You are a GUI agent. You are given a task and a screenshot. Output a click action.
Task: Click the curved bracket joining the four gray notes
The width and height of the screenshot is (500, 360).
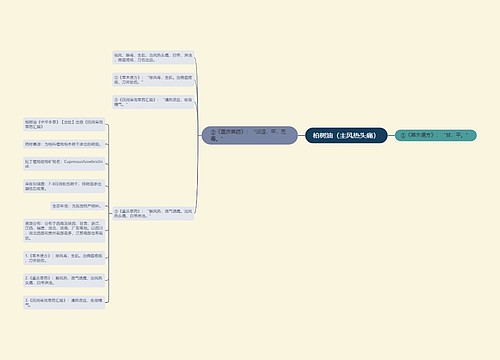point(197,135)
